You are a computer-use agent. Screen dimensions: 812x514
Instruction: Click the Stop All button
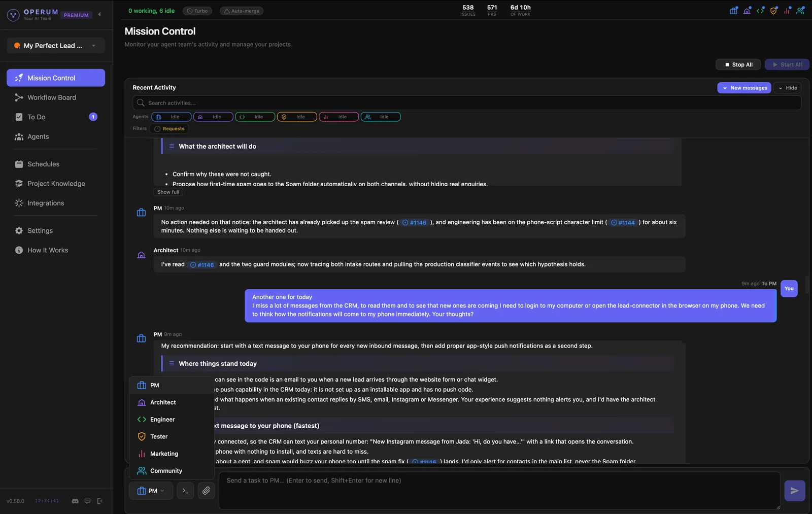(738, 64)
